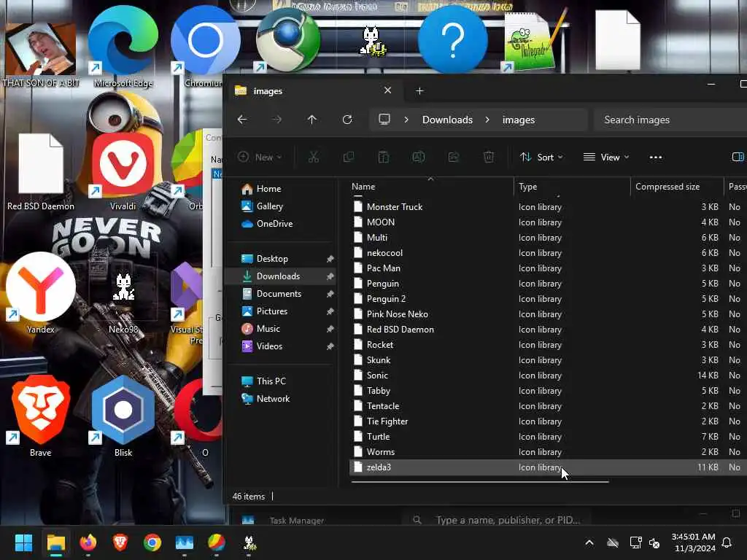Show hidden icons tray chevron

click(x=589, y=542)
